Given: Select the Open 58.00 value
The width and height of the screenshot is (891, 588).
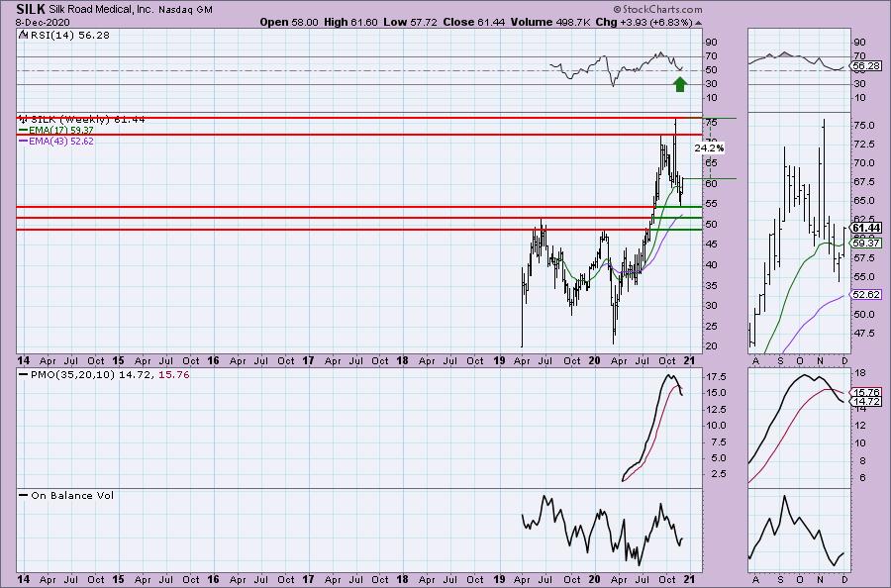Looking at the screenshot, I should [x=289, y=22].
